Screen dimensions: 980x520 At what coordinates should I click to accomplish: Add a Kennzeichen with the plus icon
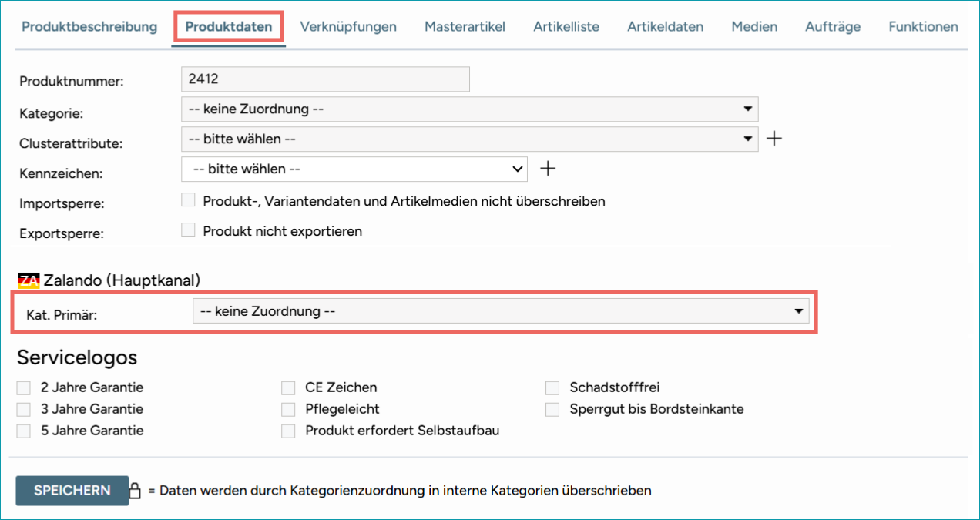[547, 168]
